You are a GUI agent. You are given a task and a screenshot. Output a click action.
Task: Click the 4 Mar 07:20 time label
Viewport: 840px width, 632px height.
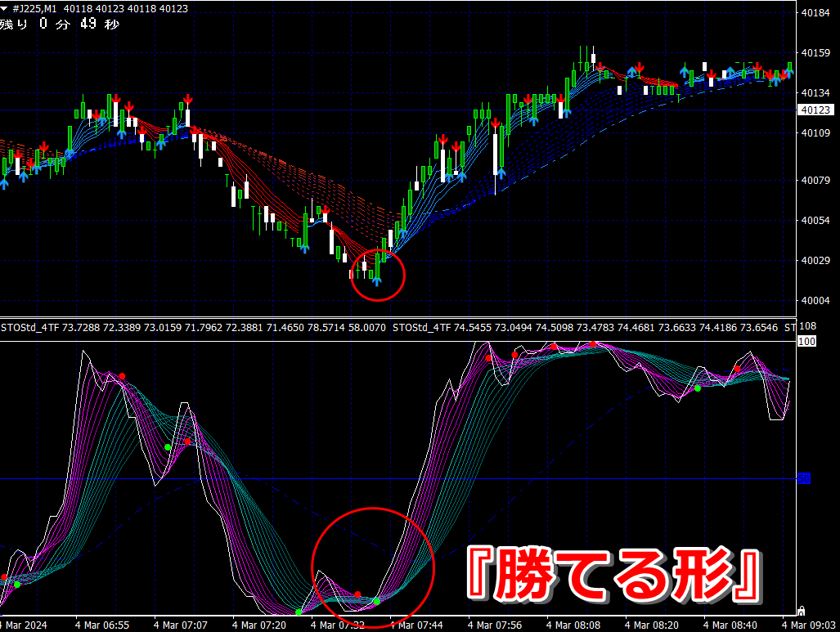click(x=259, y=625)
